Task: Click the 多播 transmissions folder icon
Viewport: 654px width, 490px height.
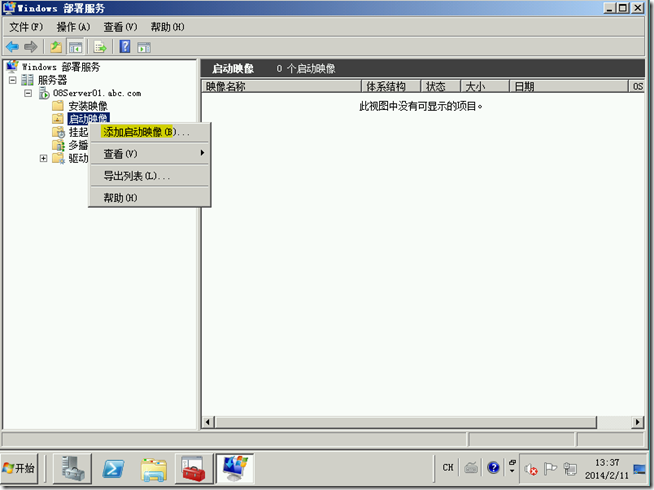Action: click(58, 145)
